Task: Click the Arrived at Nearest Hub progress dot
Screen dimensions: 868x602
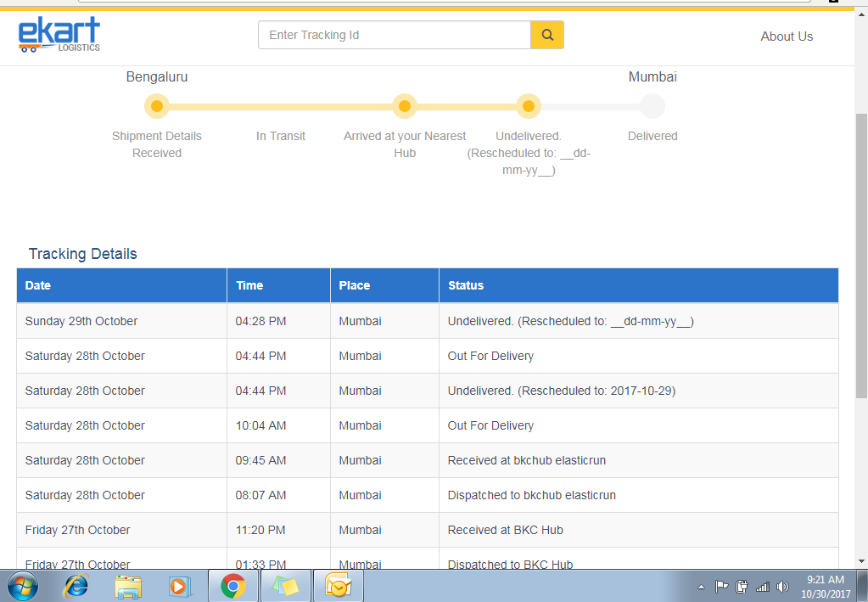Action: pyautogui.click(x=405, y=106)
